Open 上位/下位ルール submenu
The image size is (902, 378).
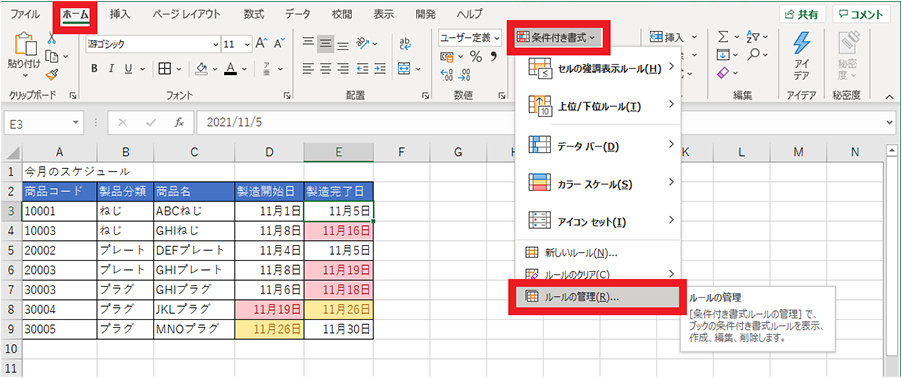(598, 106)
